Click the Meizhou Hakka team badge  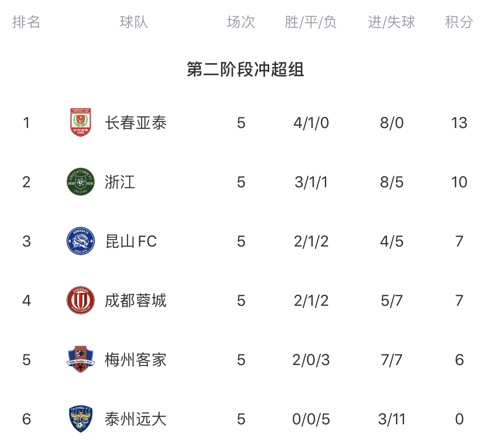[81, 360]
